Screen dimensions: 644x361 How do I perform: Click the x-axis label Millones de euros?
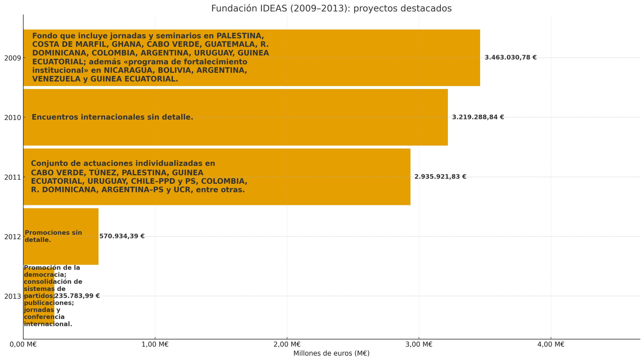tap(331, 354)
